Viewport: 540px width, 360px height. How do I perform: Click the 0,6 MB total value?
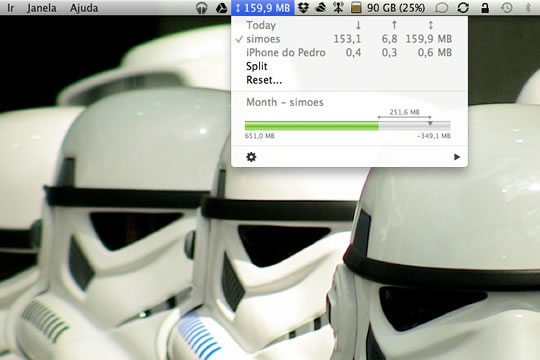coord(435,53)
